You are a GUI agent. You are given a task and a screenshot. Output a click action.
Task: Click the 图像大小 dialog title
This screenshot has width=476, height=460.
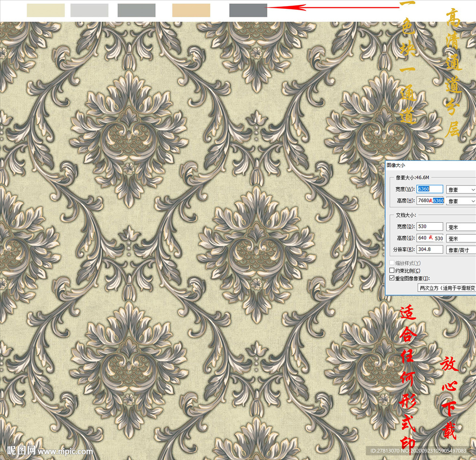[x=396, y=165]
